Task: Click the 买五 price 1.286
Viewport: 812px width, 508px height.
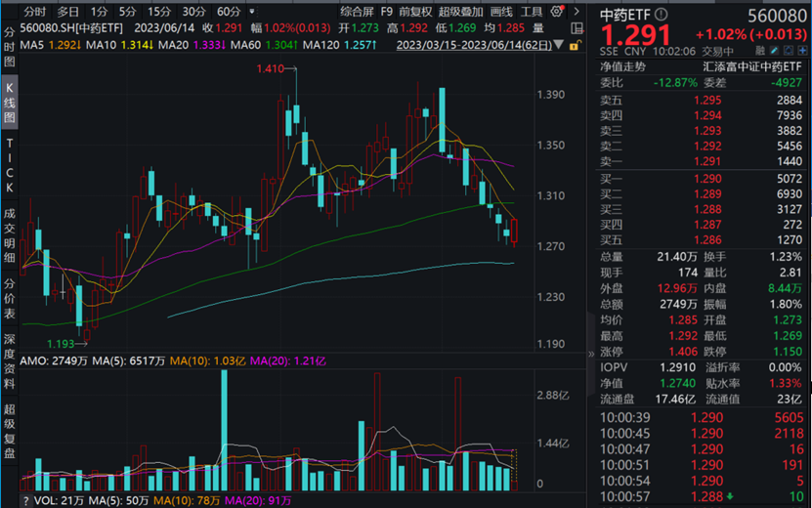Action: [707, 239]
